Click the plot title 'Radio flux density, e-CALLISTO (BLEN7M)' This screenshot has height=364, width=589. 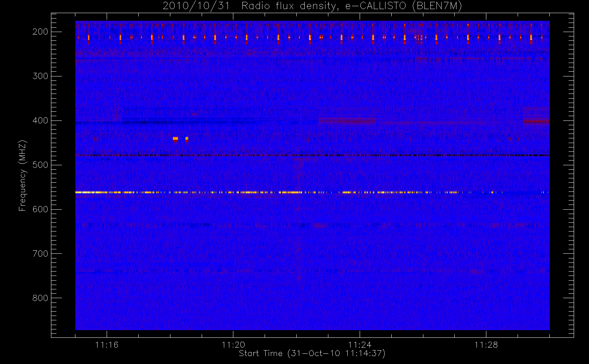tap(352, 6)
